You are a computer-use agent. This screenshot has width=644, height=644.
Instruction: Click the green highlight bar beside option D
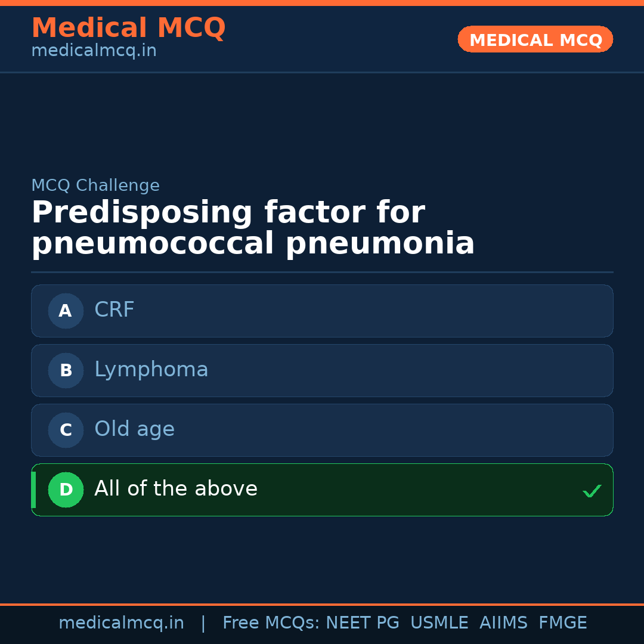point(33,490)
